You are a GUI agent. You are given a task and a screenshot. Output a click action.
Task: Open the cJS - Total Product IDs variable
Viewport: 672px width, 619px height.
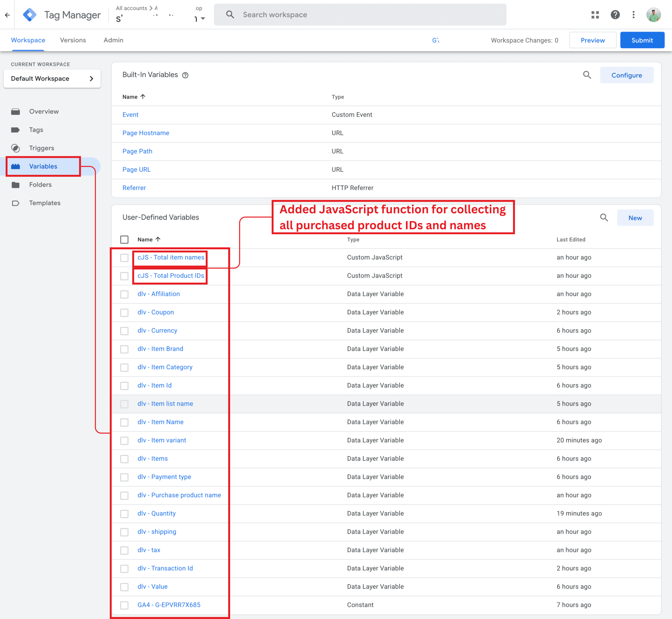[x=170, y=276]
